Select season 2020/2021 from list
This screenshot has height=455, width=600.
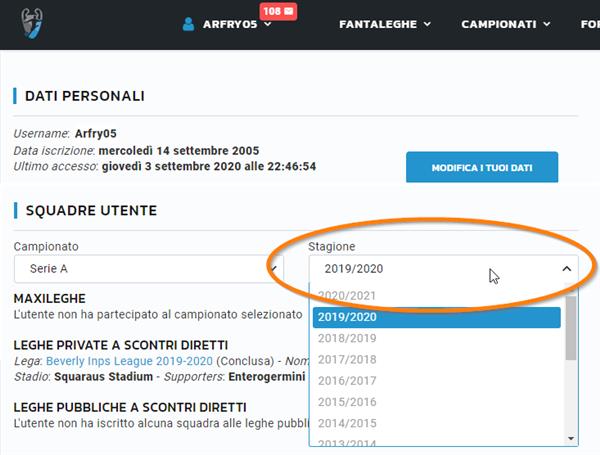tap(348, 296)
